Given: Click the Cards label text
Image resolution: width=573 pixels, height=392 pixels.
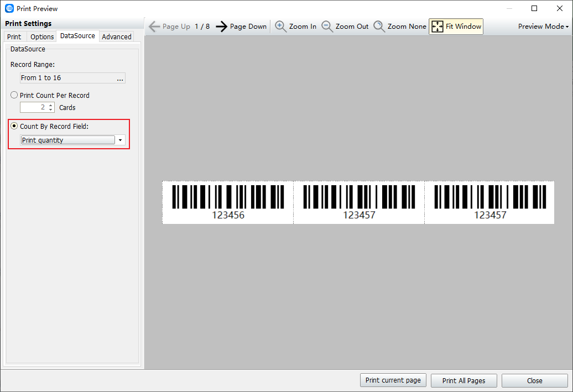Looking at the screenshot, I should tap(67, 107).
